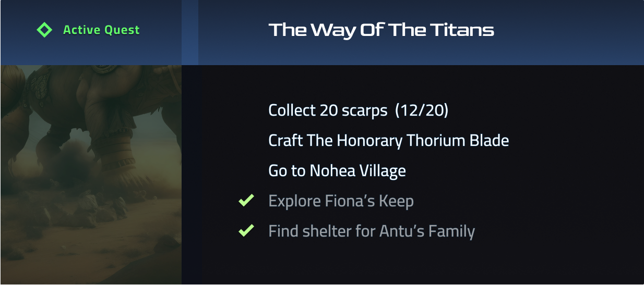Toggle the checkmark beside Explore Fiona's Keep
This screenshot has width=644, height=285.
pyautogui.click(x=246, y=201)
